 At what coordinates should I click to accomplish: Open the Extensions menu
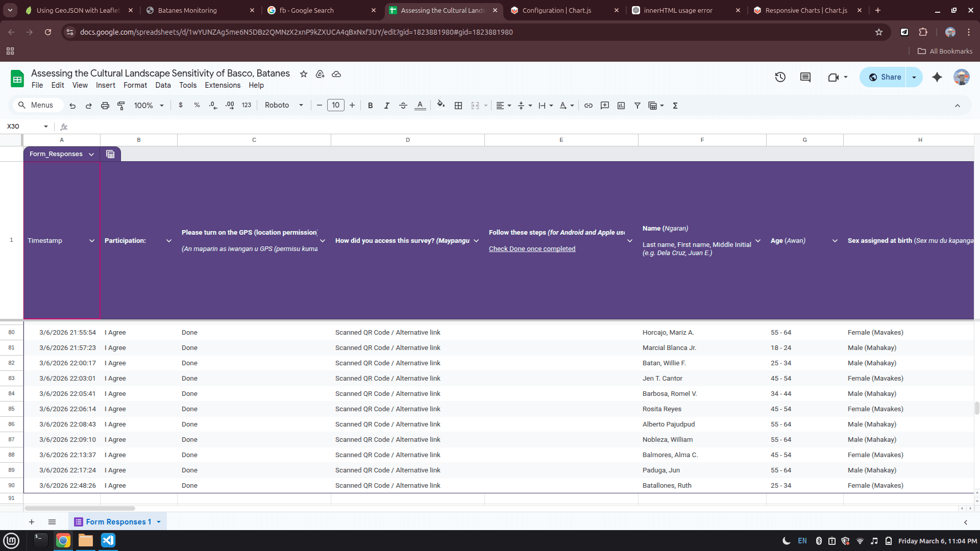coord(223,85)
